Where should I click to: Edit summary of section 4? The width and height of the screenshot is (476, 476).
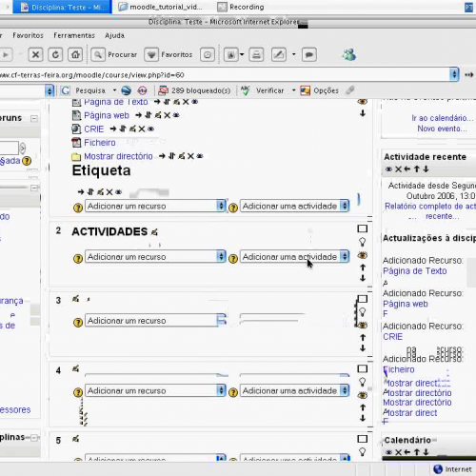pyautogui.click(x=75, y=368)
